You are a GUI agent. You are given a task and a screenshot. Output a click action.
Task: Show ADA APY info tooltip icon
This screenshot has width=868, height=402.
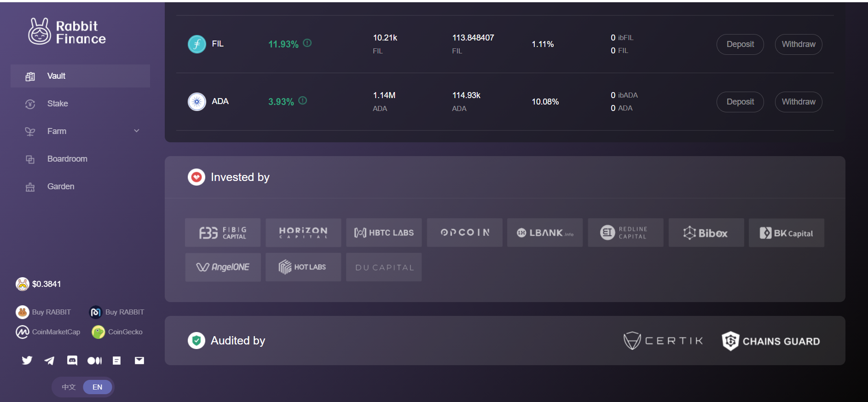click(303, 100)
